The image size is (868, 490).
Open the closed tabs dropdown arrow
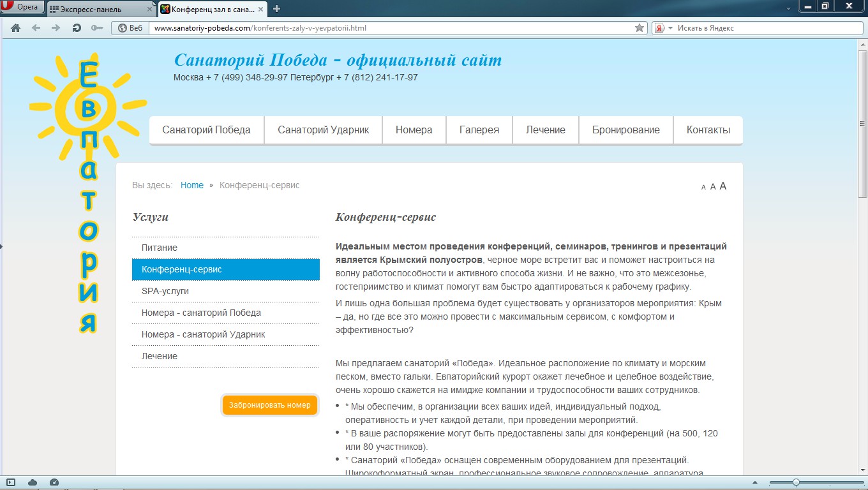pos(789,9)
